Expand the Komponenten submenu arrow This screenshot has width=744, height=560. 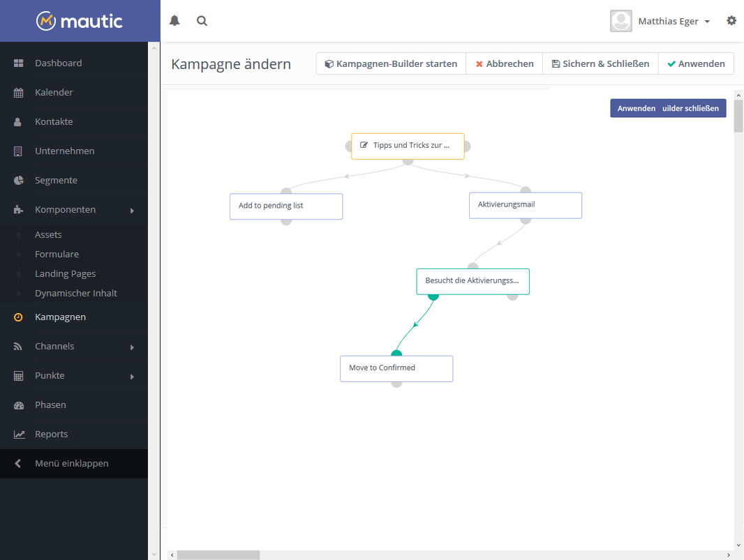132,211
